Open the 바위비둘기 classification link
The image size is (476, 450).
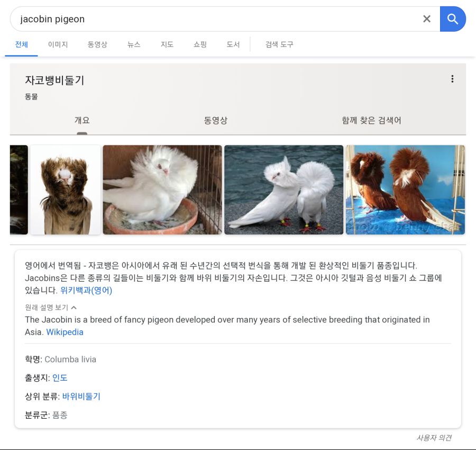(x=81, y=397)
